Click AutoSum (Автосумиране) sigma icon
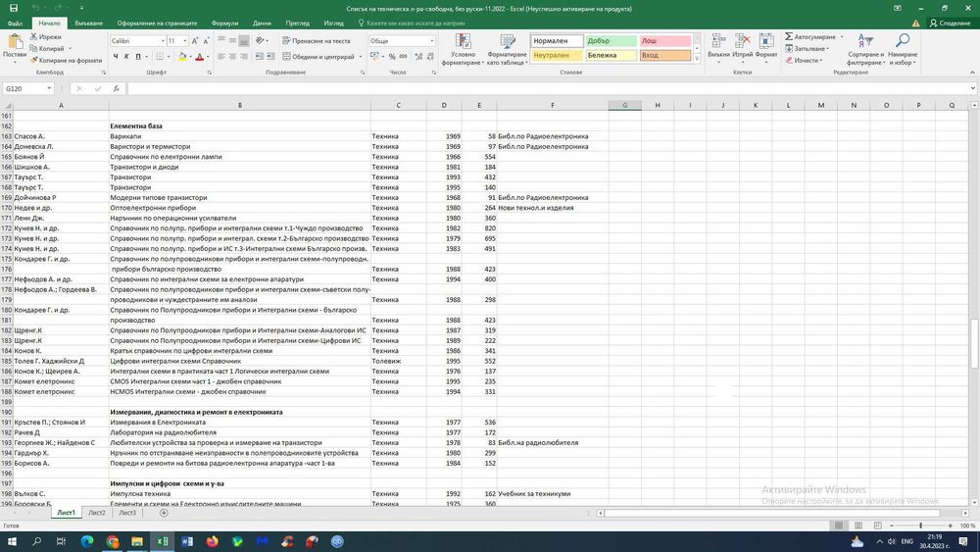Viewport: 980px width, 552px height. [789, 37]
